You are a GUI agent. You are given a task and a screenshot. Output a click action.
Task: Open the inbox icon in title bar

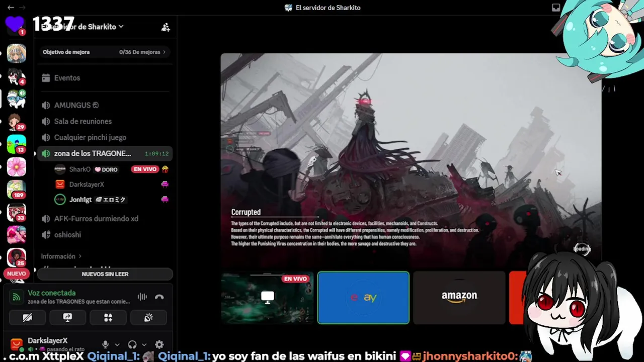(556, 8)
